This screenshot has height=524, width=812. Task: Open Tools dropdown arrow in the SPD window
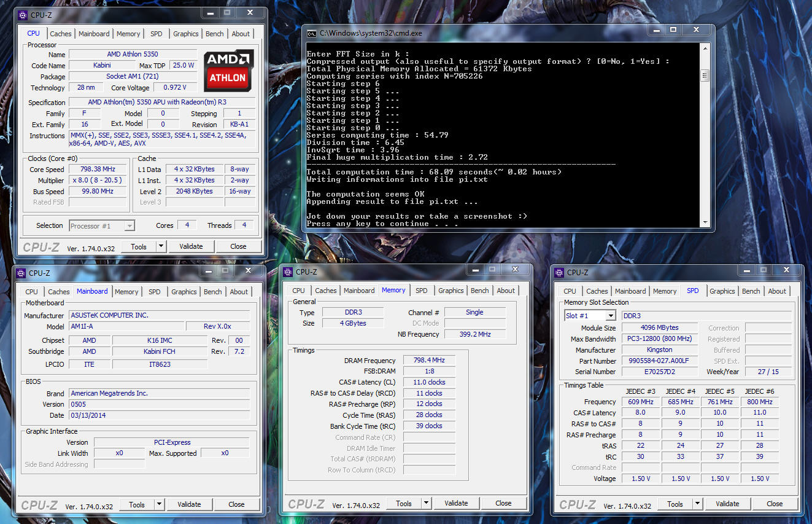click(x=697, y=504)
